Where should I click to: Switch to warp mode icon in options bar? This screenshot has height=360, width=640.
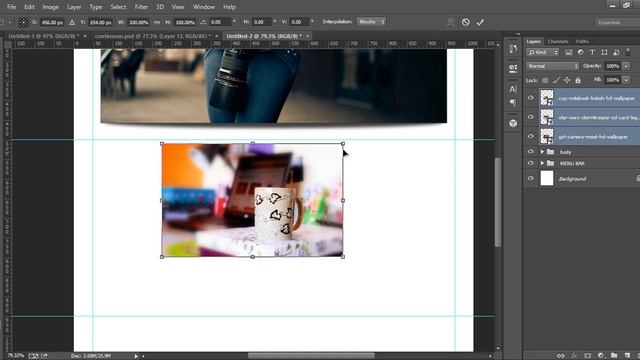pos(451,22)
